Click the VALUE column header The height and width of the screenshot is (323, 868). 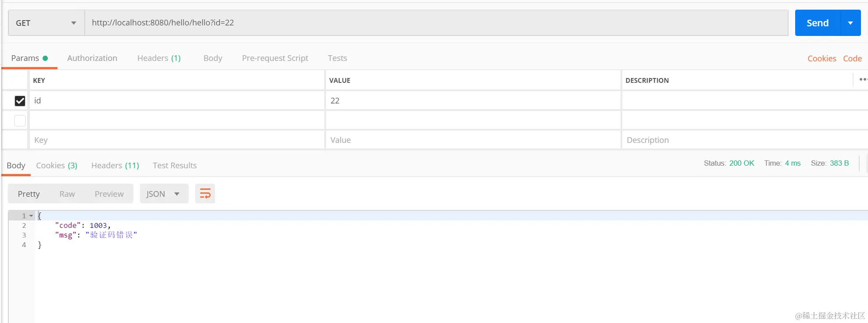340,80
